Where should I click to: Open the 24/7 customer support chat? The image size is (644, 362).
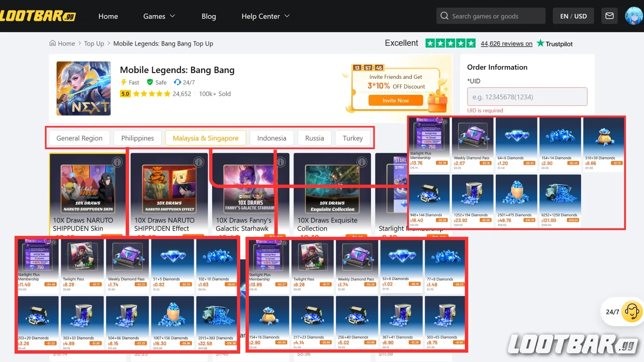(623, 312)
